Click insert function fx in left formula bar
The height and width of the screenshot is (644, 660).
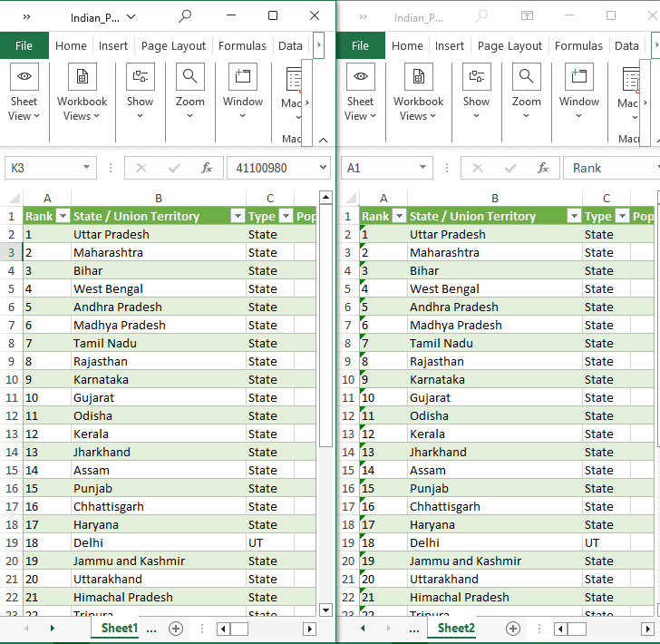click(207, 168)
